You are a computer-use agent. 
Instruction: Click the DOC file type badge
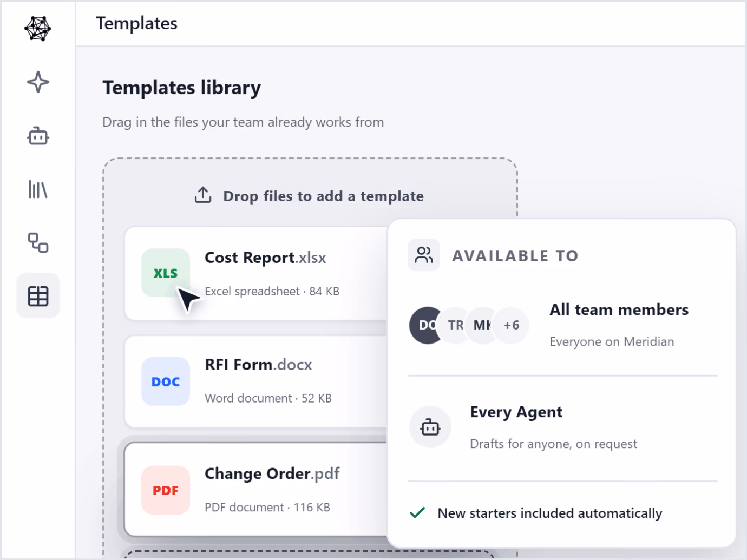166,381
